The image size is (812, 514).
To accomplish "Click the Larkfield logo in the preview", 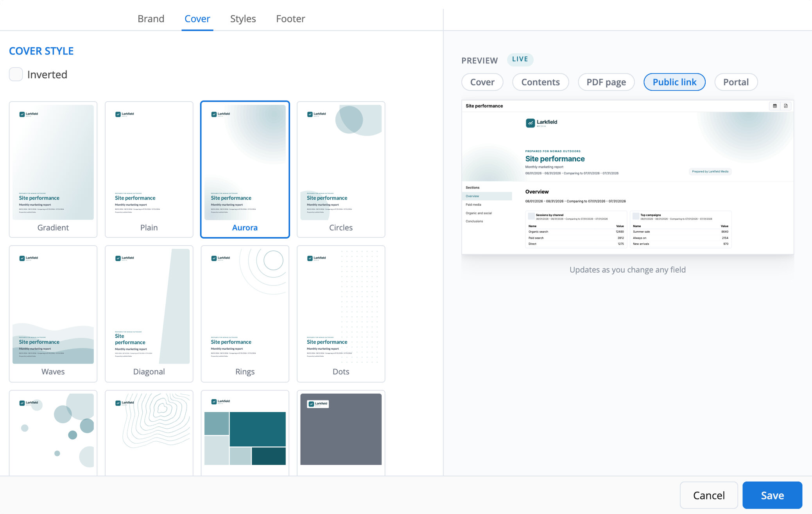I will [541, 123].
